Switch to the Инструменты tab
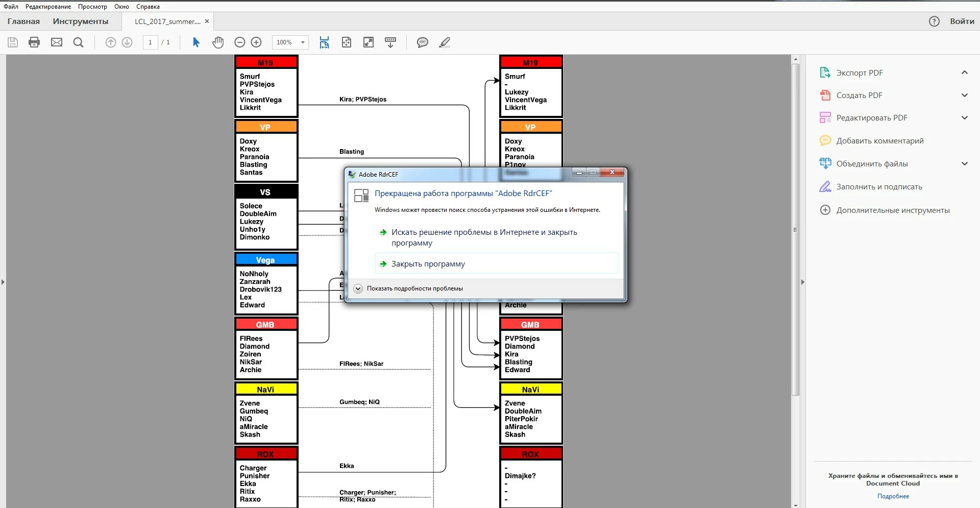This screenshot has width=980, height=508. tap(81, 21)
